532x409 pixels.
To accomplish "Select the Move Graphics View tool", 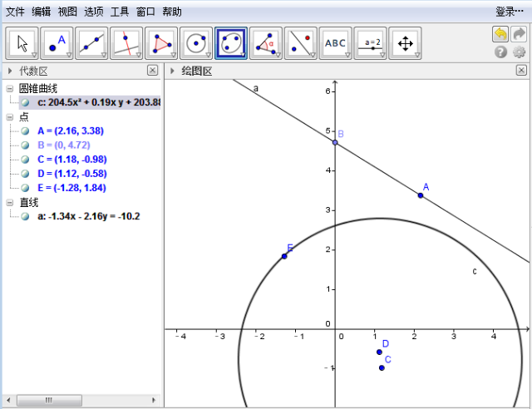I will click(x=405, y=43).
